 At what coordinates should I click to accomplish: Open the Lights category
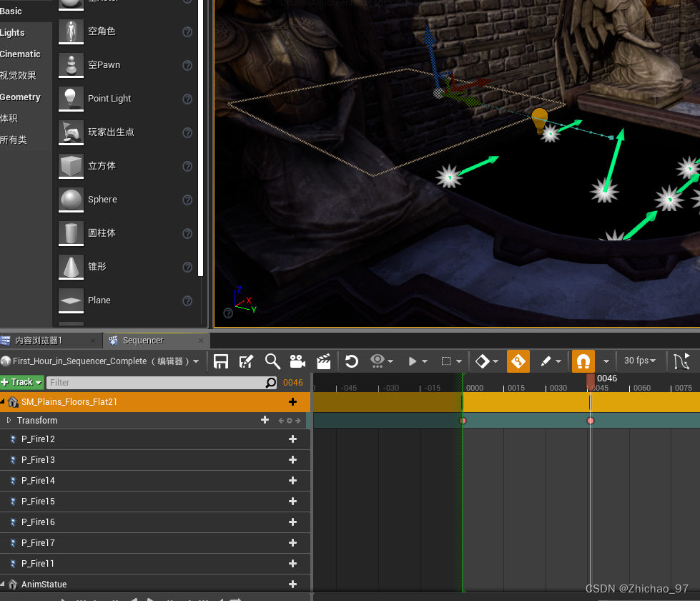click(12, 33)
